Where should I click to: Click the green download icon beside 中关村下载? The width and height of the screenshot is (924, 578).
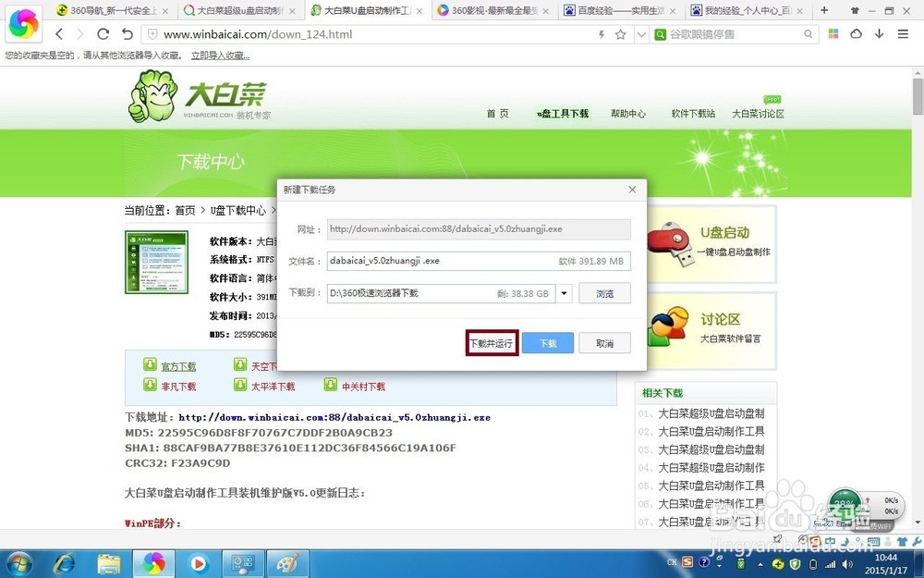coord(331,385)
